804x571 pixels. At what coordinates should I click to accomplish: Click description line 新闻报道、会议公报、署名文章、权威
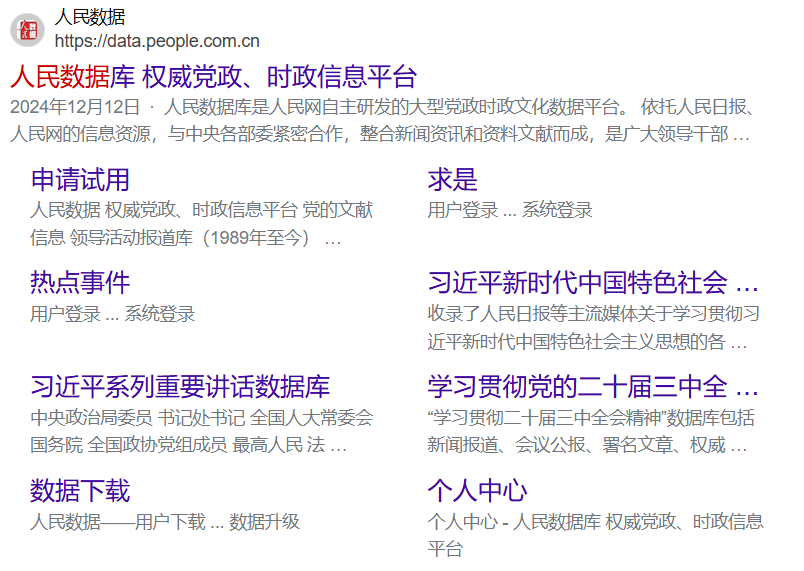tap(587, 445)
